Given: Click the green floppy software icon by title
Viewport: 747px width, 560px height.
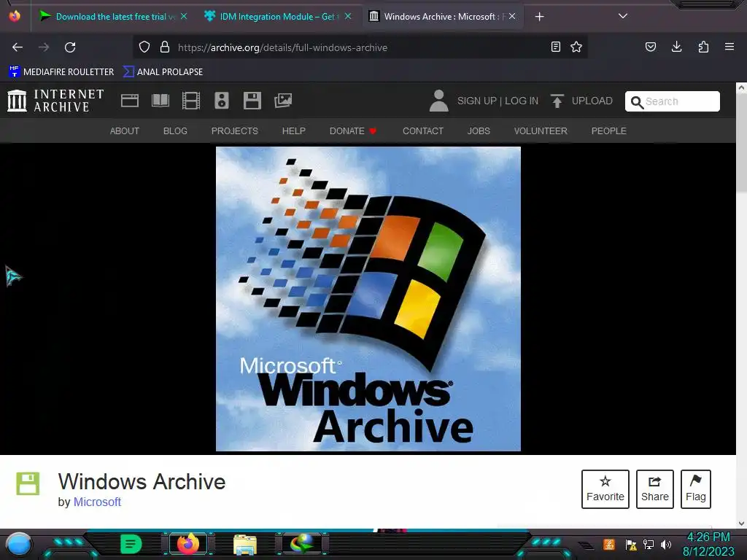Looking at the screenshot, I should [x=28, y=484].
